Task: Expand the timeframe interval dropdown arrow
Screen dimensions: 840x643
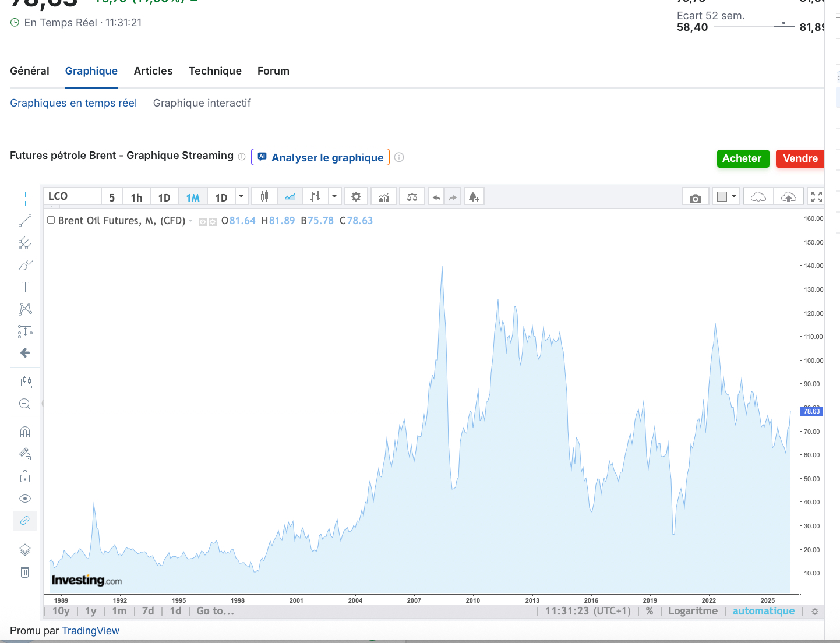Action: pos(241,197)
